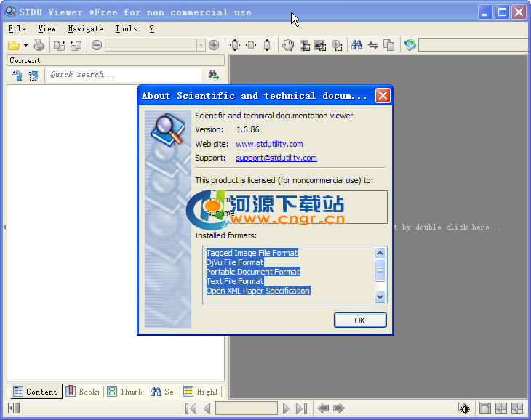Click OK in the About dialog
The image size is (531, 420).
[x=360, y=320]
